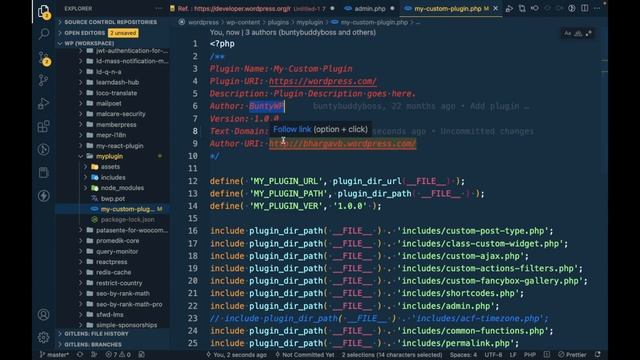Image resolution: width=640 pixels, height=360 pixels.
Task: Expand the loco-translate folder
Action: (x=116, y=93)
